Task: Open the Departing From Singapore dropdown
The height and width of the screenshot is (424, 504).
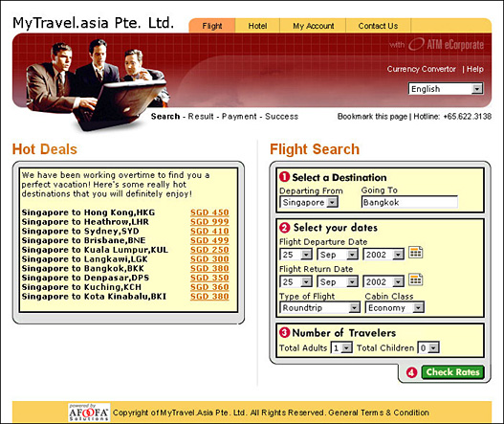Action: (x=309, y=202)
